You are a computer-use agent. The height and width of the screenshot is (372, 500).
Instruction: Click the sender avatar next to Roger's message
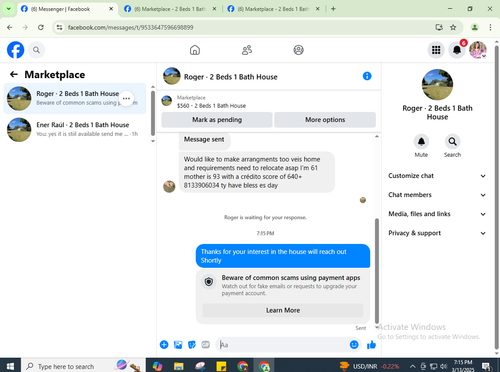(x=169, y=187)
